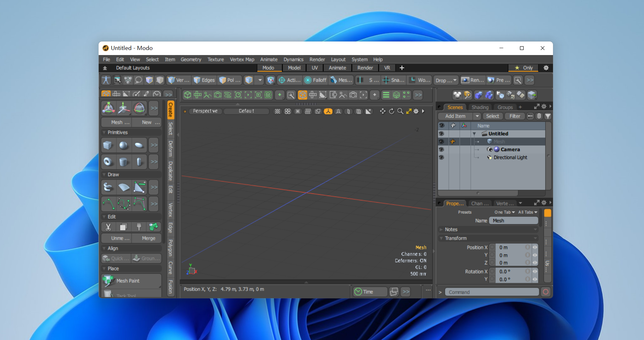Click the Copy icon in Edit section
This screenshot has width=644, height=340.
click(x=123, y=227)
